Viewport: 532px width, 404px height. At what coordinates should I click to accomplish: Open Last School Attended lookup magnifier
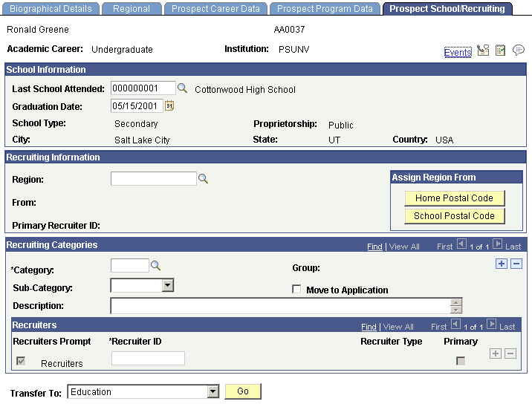(183, 88)
